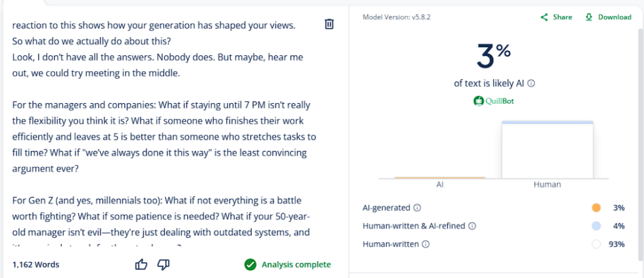Viewport: 644px width, 278px height.
Task: Click the AI-generated info icon
Action: tap(417, 208)
